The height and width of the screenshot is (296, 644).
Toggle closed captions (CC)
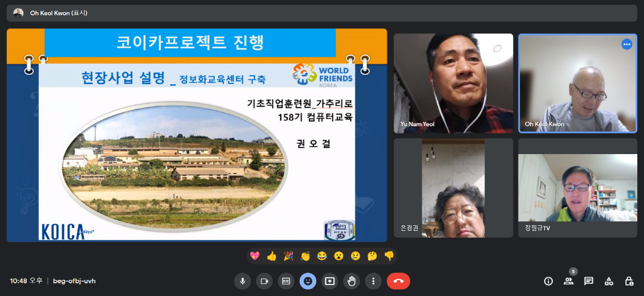click(286, 281)
